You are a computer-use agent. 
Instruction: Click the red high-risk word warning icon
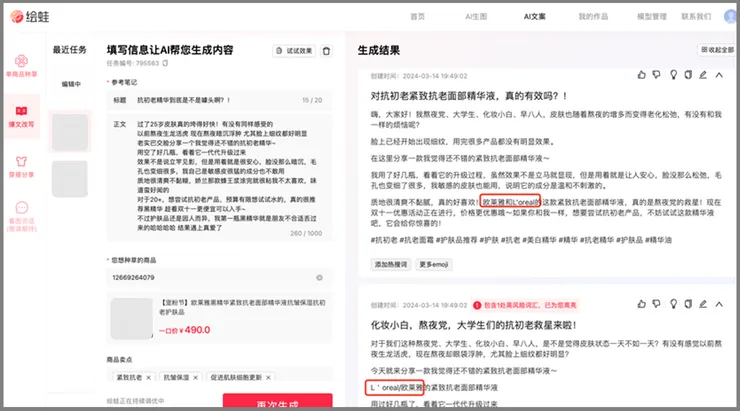pos(477,305)
